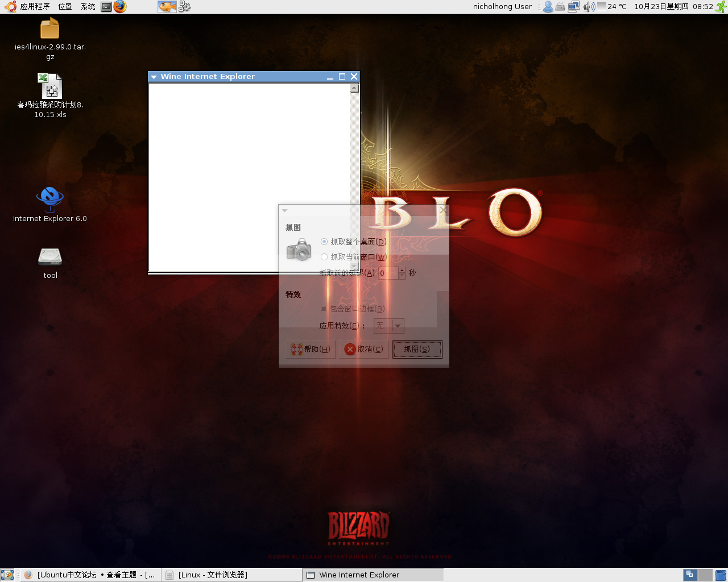The image size is (728, 582).
Task: Open the 应用程序 menu
Action: (35, 7)
